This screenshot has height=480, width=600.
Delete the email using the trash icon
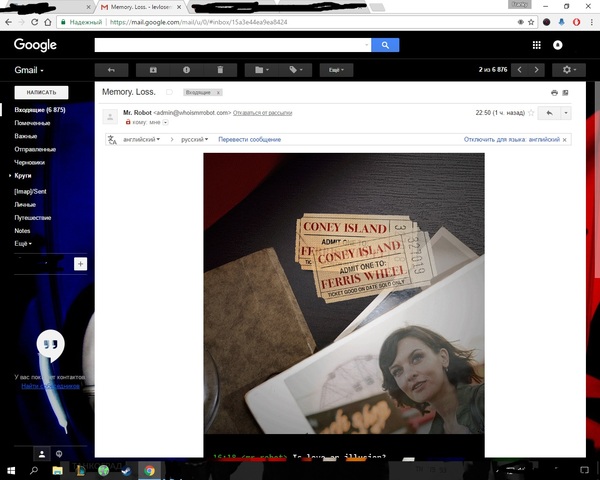click(220, 70)
